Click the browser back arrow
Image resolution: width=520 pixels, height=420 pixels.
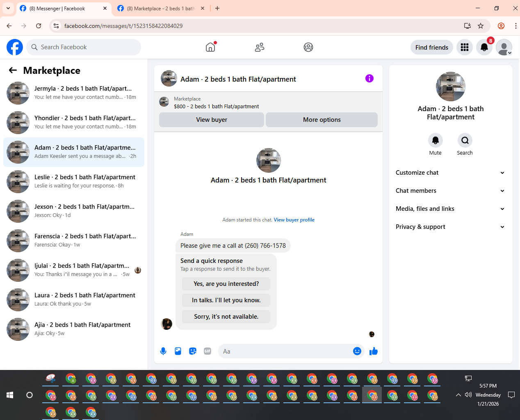[x=9, y=26]
